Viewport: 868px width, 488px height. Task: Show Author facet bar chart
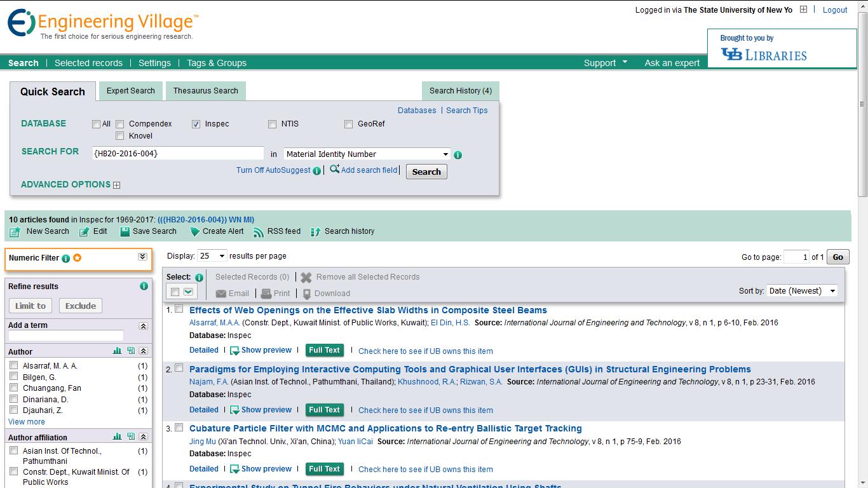click(117, 351)
